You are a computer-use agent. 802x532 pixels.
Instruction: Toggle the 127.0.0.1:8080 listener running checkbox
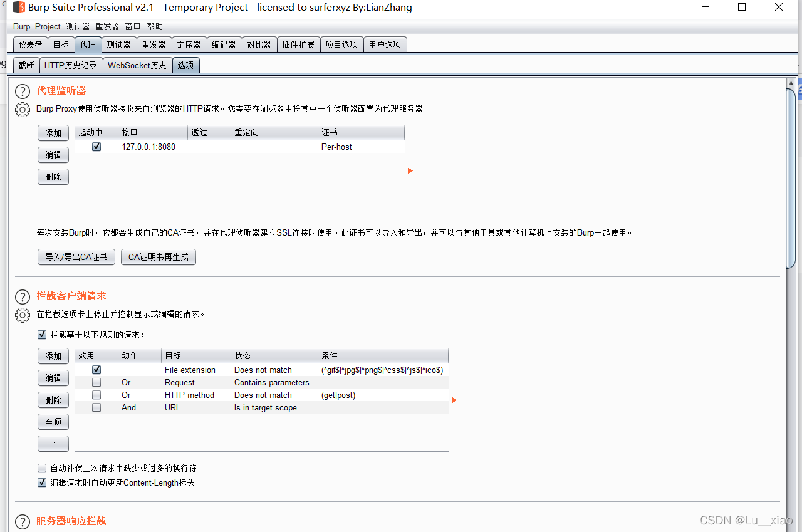96,147
